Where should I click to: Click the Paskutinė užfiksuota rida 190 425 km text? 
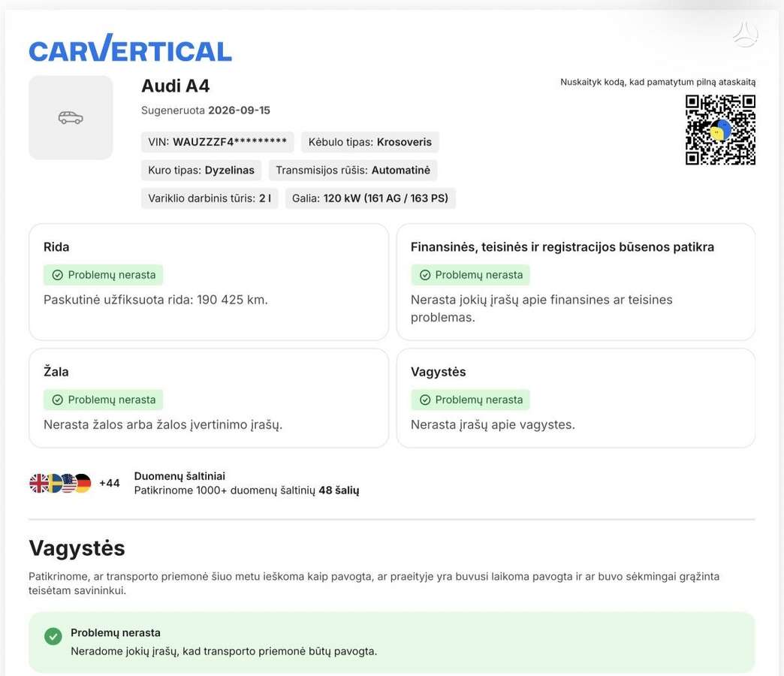coord(155,300)
